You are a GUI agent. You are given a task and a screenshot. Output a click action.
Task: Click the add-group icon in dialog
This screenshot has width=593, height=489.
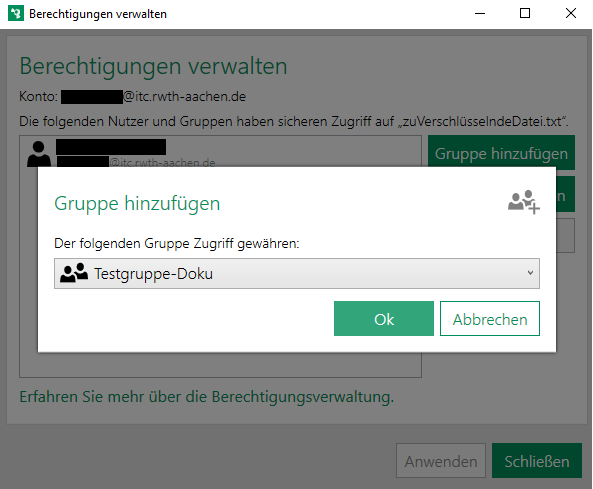524,202
